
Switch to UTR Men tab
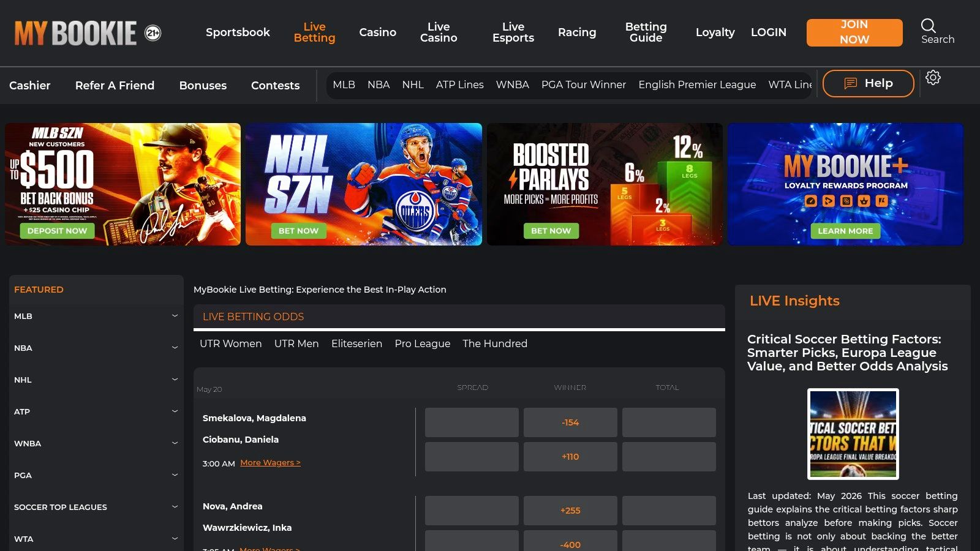(296, 343)
